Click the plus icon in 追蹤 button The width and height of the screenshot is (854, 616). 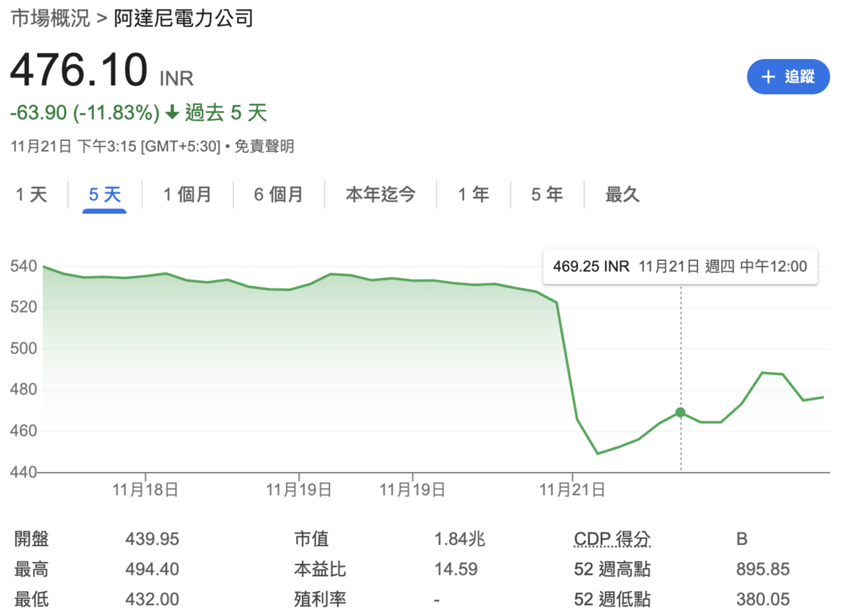(x=768, y=77)
